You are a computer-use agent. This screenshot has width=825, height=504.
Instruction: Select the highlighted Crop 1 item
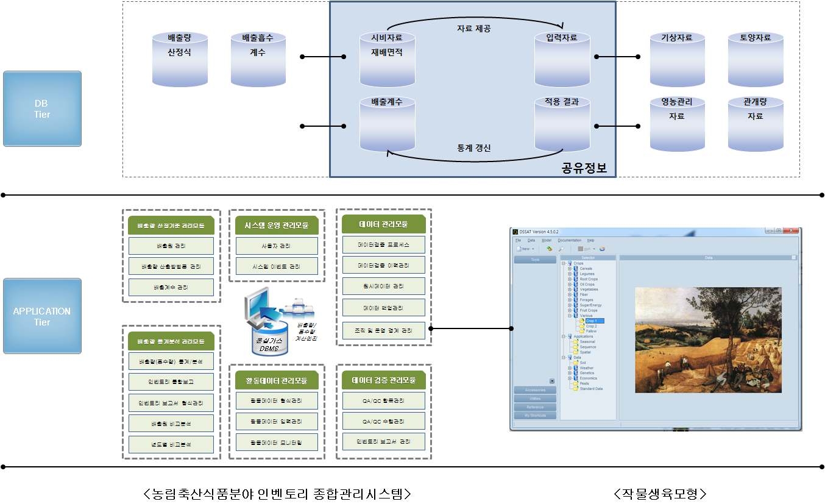[x=595, y=321]
